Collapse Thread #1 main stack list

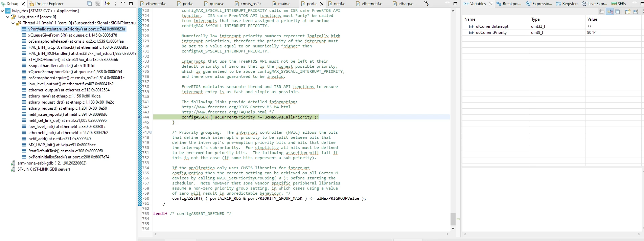coord(13,23)
